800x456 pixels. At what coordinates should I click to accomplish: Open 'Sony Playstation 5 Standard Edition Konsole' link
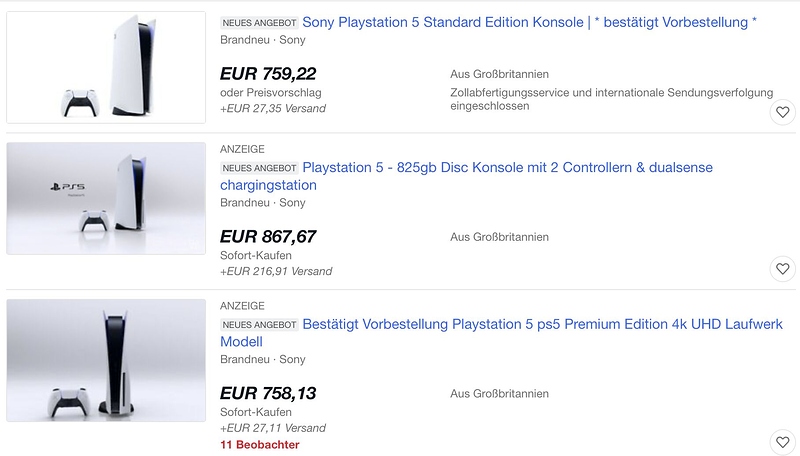[x=529, y=22]
